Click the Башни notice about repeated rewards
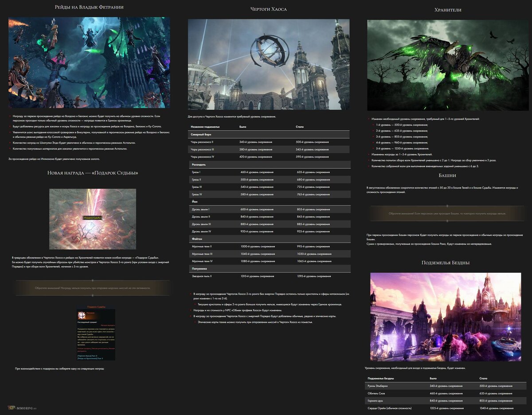Screen dimensions: 532x415 coord(447,213)
